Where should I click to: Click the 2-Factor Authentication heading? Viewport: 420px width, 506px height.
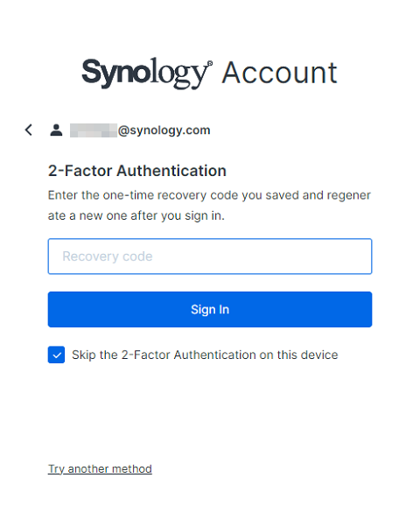coord(137,171)
